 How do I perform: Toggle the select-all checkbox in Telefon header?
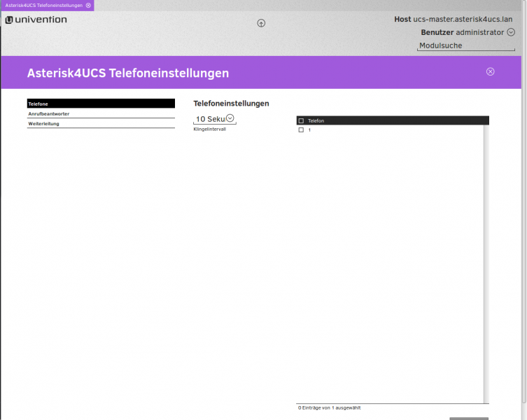[301, 120]
